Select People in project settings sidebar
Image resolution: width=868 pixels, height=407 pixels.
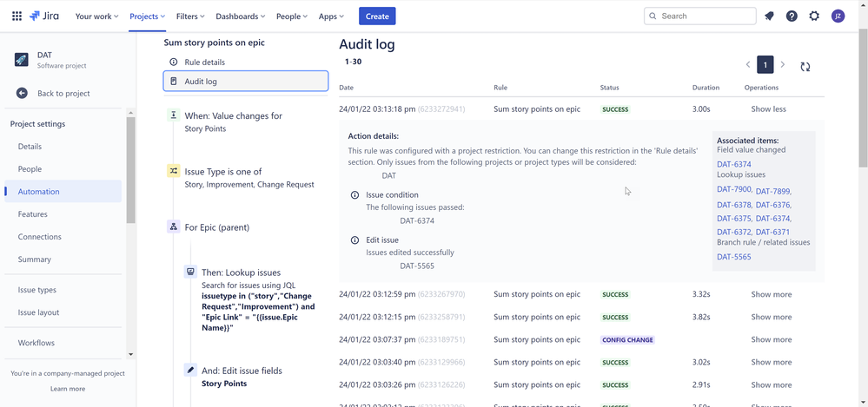point(63,169)
